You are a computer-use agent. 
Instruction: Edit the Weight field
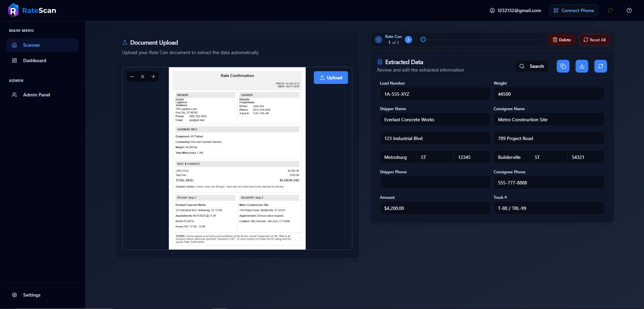coord(549,94)
